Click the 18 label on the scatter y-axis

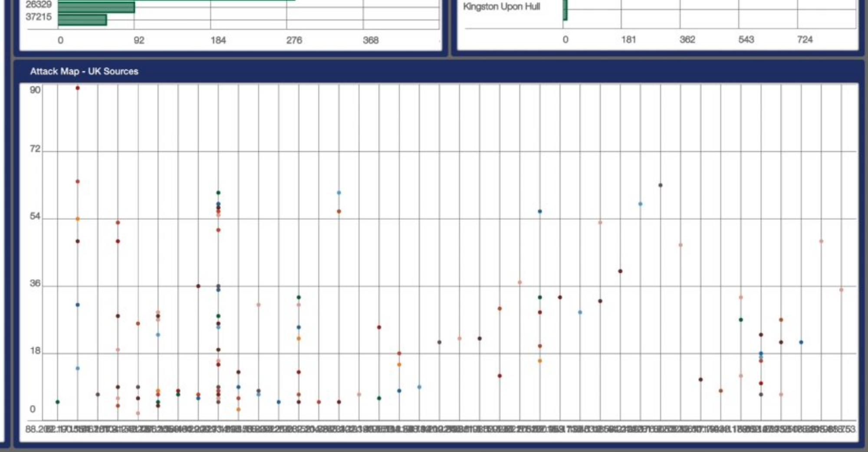coord(35,351)
